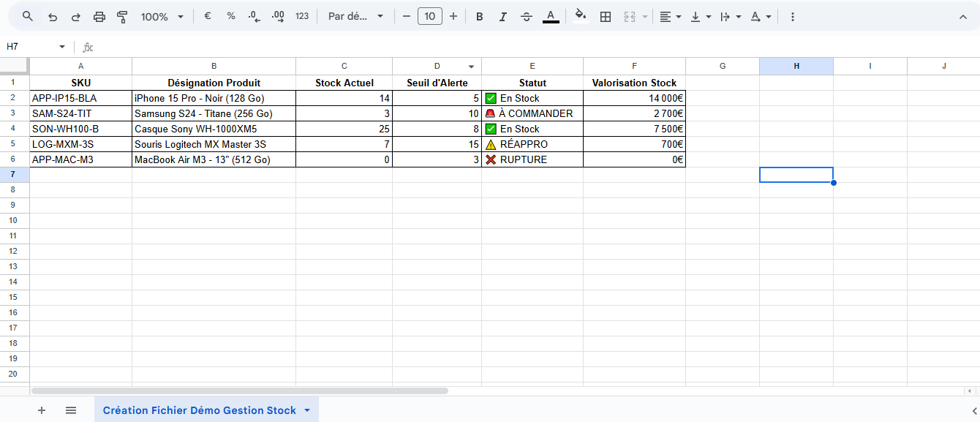
Task: Format selection as currency (€)
Action: click(x=208, y=16)
